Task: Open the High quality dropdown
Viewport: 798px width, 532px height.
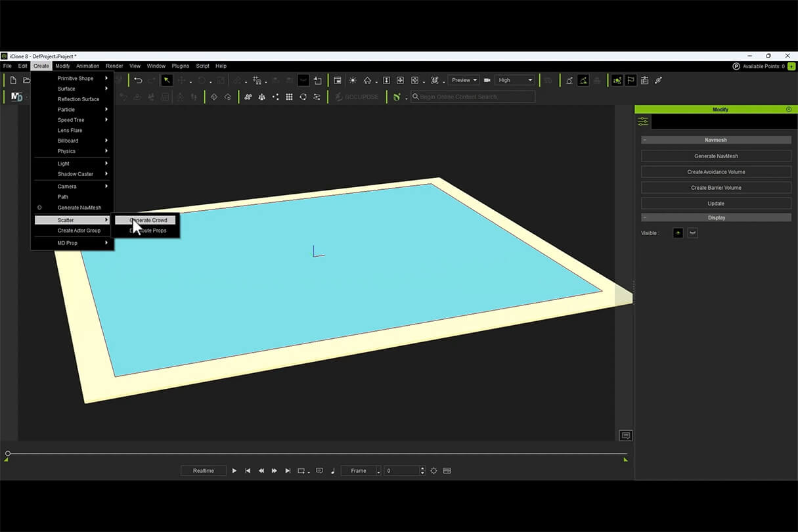Action: [515, 80]
